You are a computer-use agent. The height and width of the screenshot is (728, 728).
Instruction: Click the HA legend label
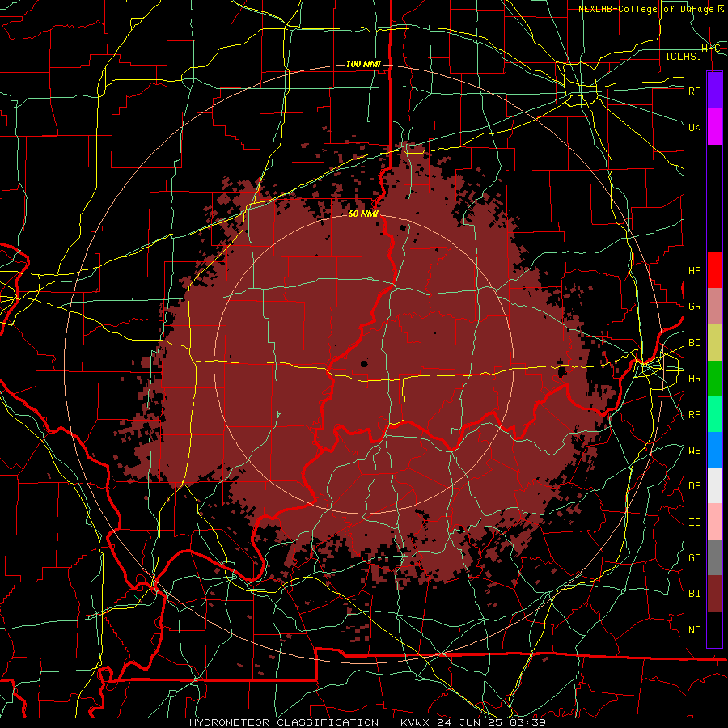pos(695,270)
